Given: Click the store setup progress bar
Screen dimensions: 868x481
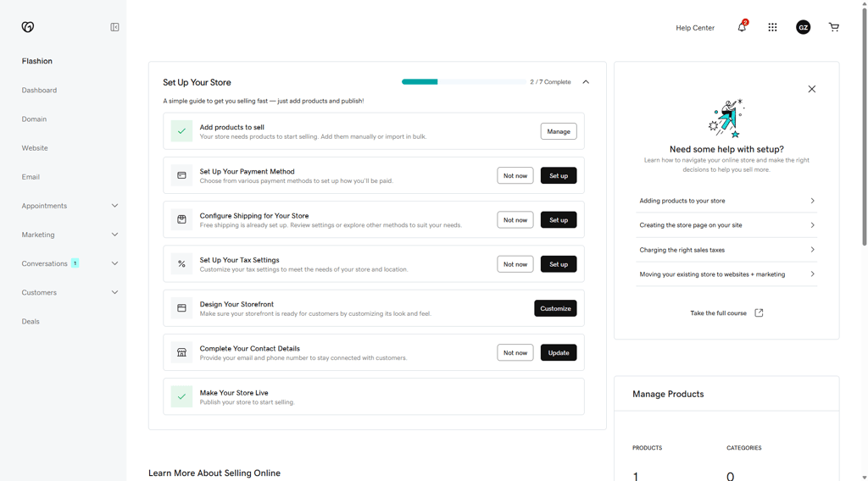Looking at the screenshot, I should [464, 82].
